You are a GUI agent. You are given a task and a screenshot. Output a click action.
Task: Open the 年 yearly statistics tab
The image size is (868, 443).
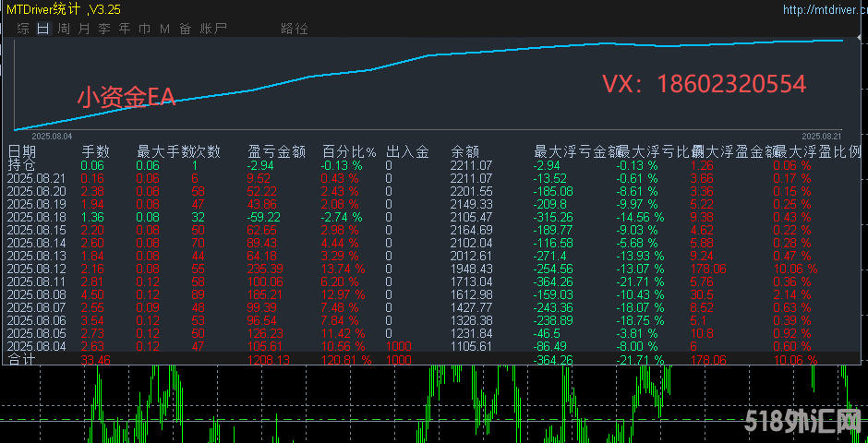(124, 29)
